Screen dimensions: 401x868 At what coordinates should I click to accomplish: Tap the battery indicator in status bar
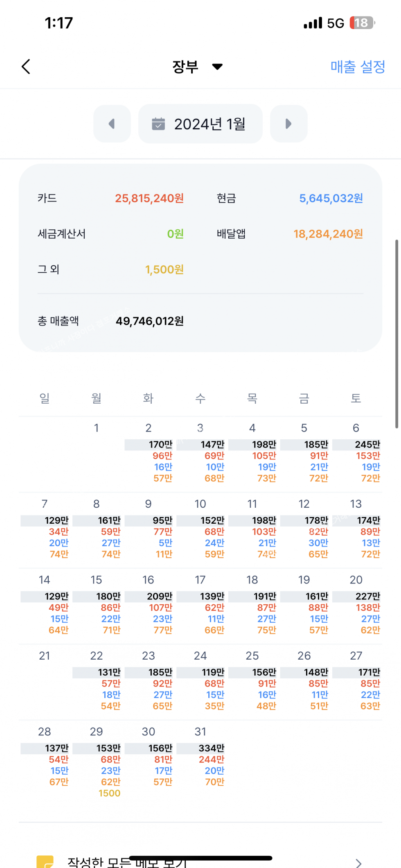(362, 23)
